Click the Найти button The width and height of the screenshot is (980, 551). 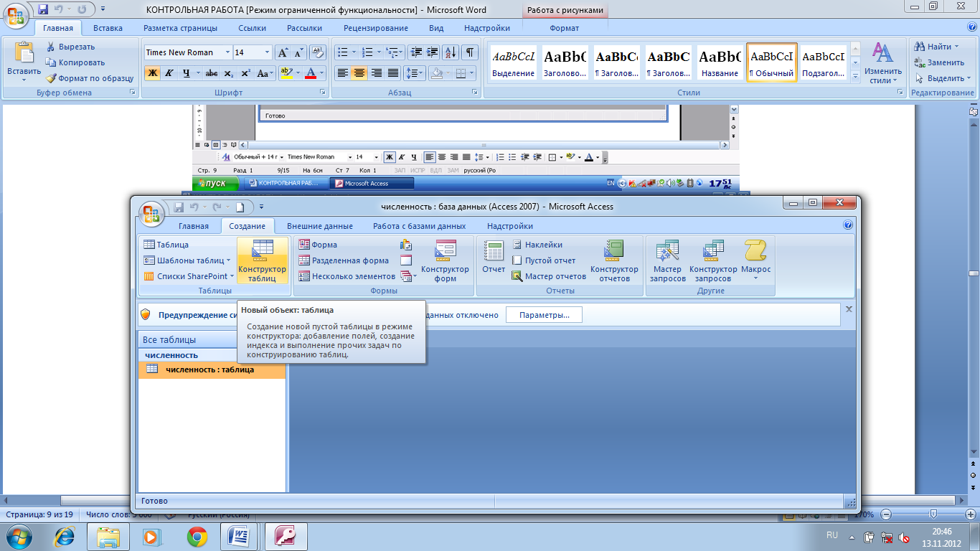(x=938, y=47)
